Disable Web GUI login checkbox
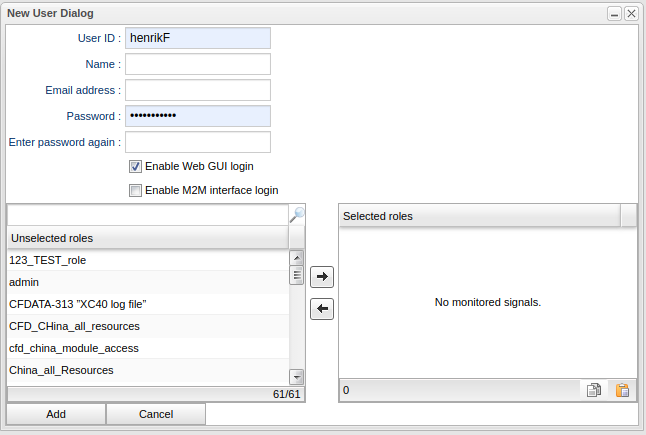The height and width of the screenshot is (435, 646). [x=135, y=166]
